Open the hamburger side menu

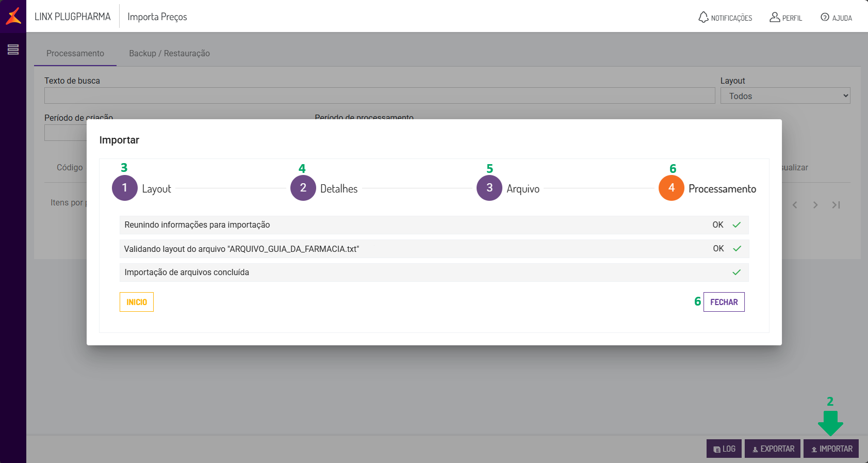(x=13, y=50)
